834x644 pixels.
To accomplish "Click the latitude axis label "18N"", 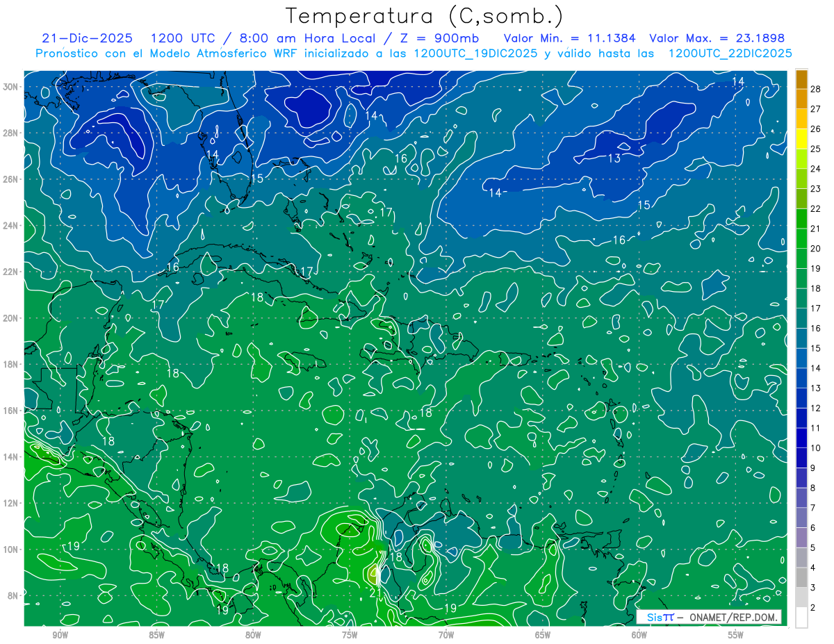I will (x=11, y=364).
